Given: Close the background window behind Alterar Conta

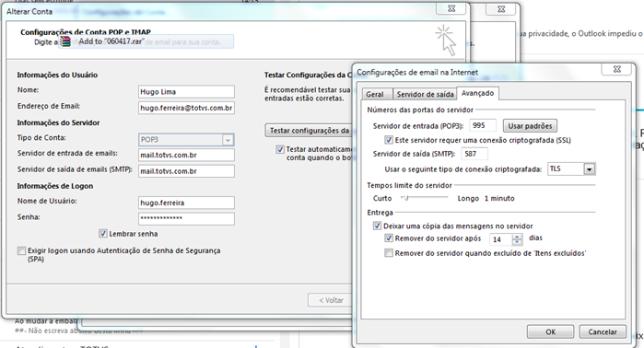Looking at the screenshot, I should (501, 9).
